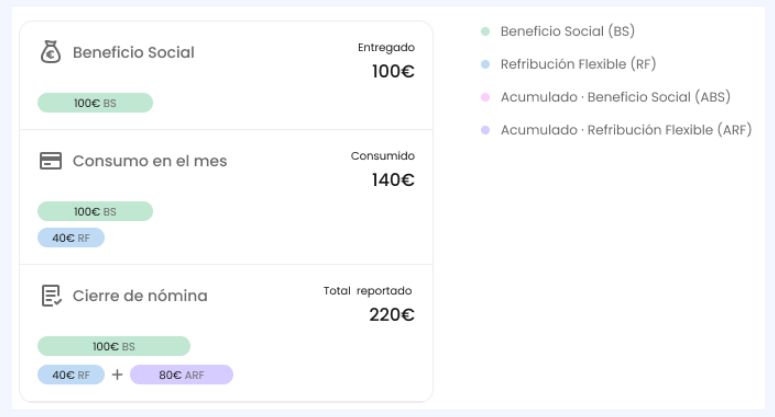
Task: Click the Total reportado 220€ amount
Action: click(x=392, y=315)
